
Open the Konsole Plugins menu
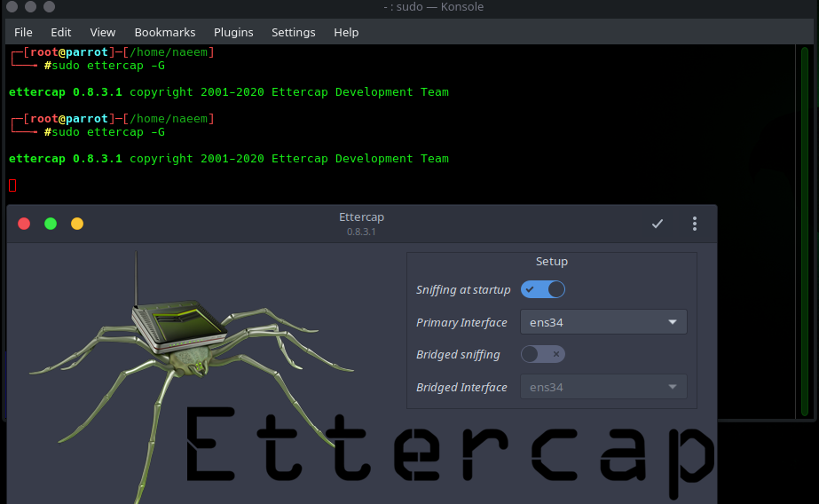tap(233, 32)
